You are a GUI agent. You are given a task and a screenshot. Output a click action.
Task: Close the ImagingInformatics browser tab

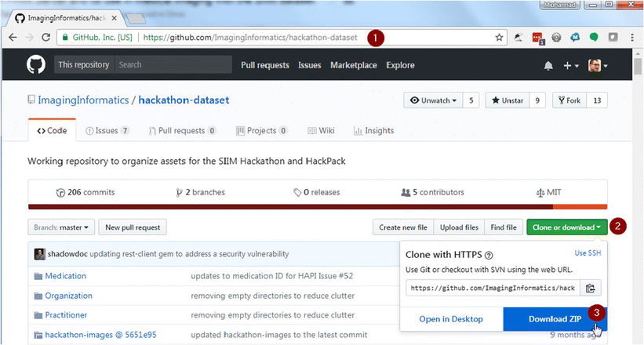pyautogui.click(x=115, y=18)
